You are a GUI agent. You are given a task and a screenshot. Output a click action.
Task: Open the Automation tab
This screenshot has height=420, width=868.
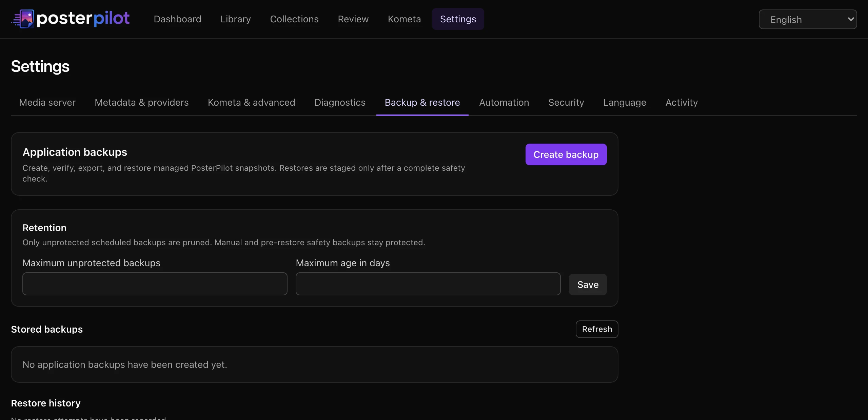pos(504,102)
